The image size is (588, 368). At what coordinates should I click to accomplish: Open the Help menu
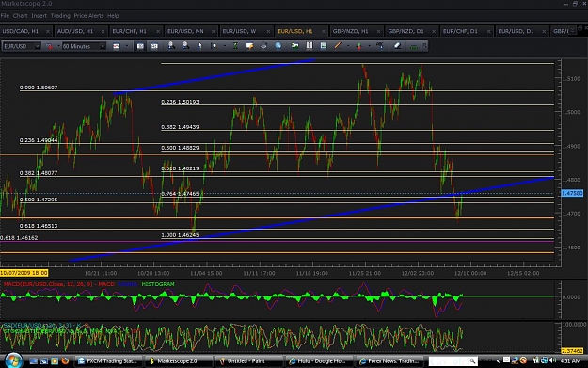(113, 16)
